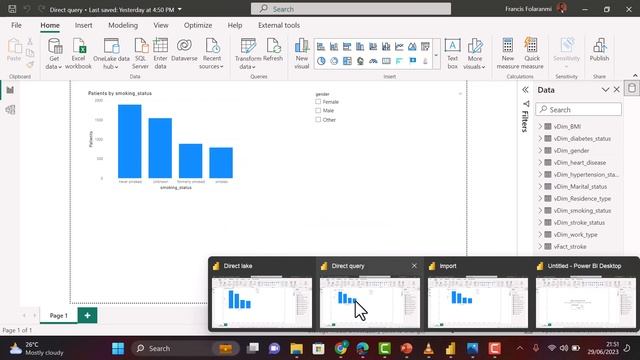Check the Other gender checkbox
Screen dimensions: 640x360
(318, 120)
